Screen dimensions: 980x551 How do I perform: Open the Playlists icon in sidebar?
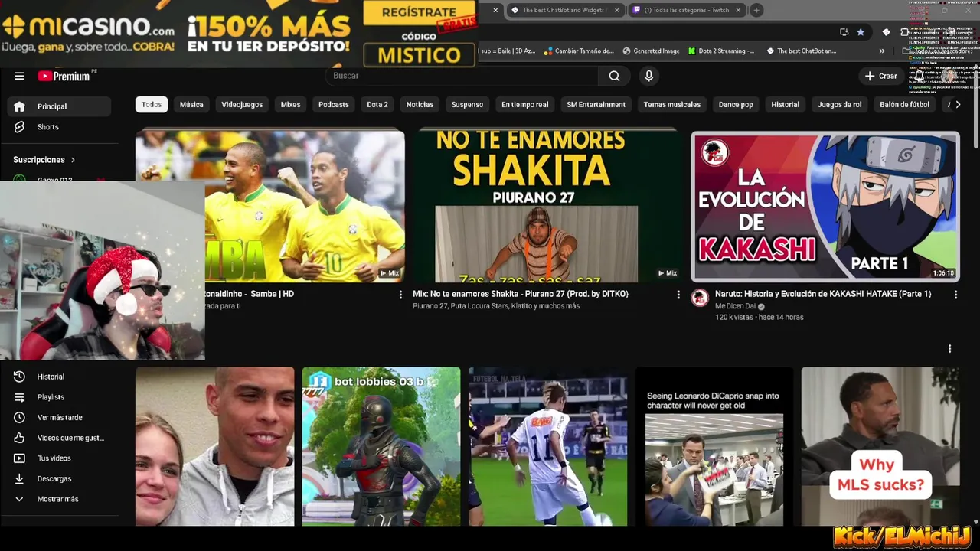point(19,397)
